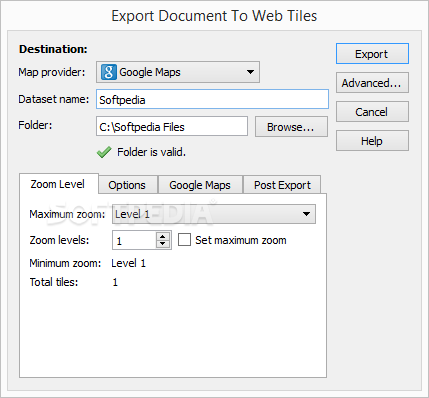Image resolution: width=429 pixels, height=398 pixels.
Task: Click the Minimum zoom Level 1 value
Action: [129, 263]
